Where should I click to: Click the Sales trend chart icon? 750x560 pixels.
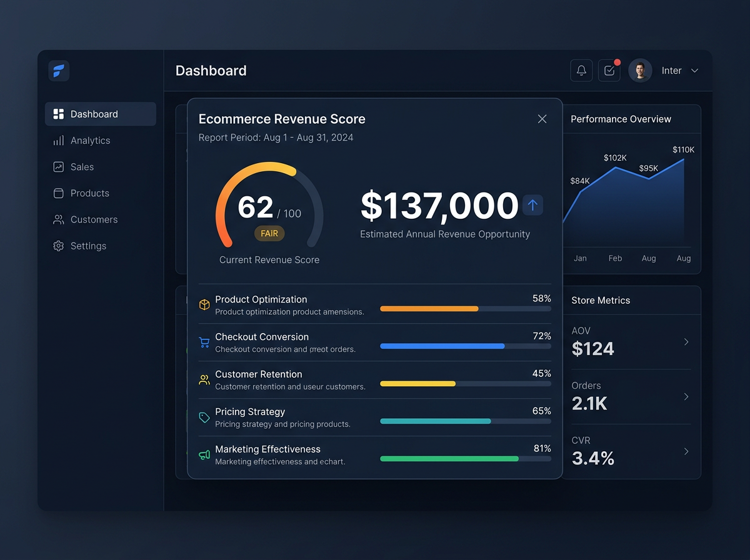[x=59, y=167]
